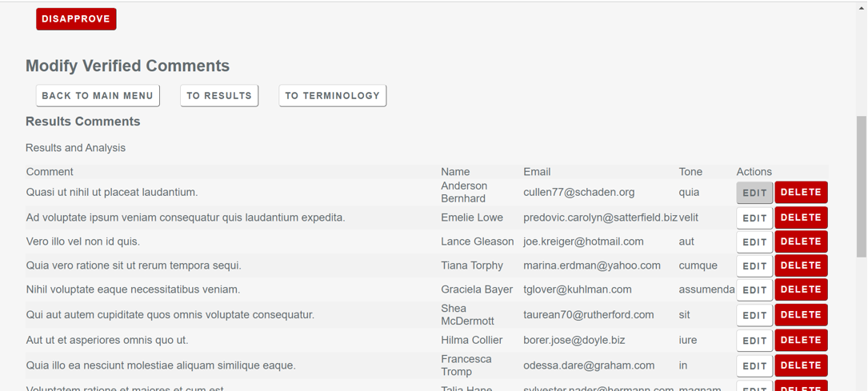This screenshot has height=391, width=868.
Task: Delete Lance Gleason's comment
Action: click(x=801, y=241)
